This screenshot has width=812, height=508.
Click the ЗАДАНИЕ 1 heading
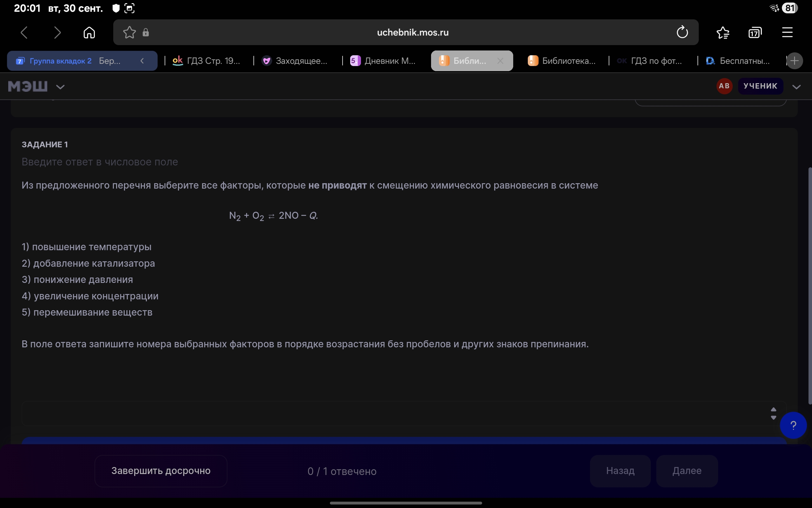pos(45,144)
